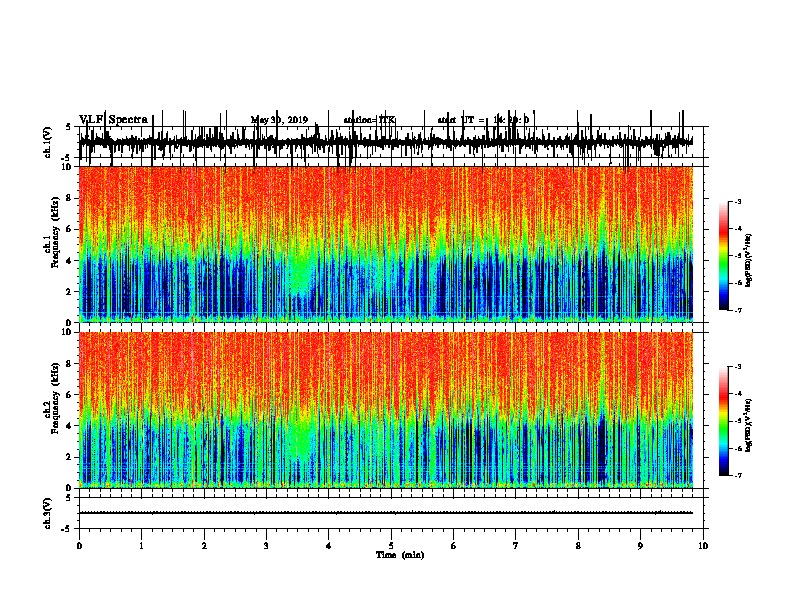Click the "ch.3(V)" waveform axis label
This screenshot has height=612, width=792.
[x=48, y=513]
